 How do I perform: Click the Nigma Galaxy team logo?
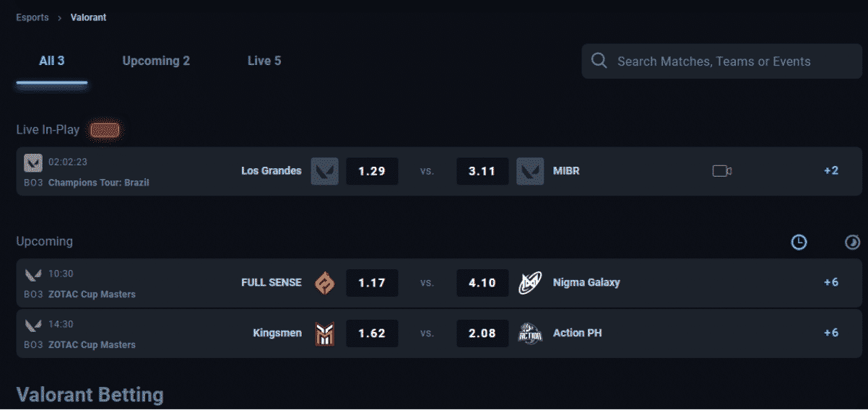pyautogui.click(x=530, y=283)
